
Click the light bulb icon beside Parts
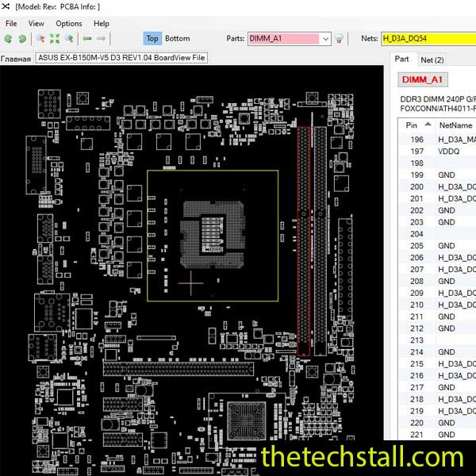[x=339, y=38]
